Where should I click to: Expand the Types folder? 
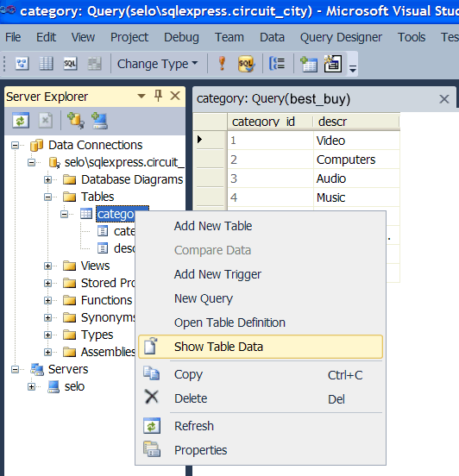click(x=47, y=335)
